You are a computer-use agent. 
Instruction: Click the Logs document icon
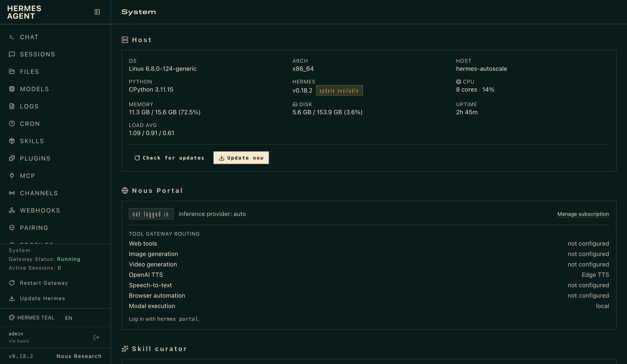coord(12,106)
